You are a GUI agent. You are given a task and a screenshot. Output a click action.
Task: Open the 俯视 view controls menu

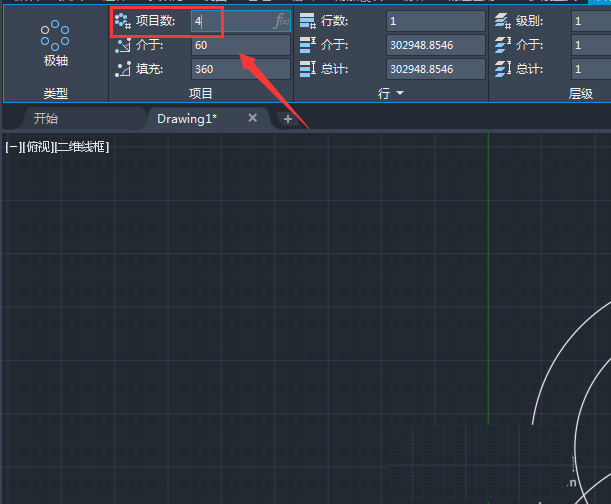pos(39,147)
